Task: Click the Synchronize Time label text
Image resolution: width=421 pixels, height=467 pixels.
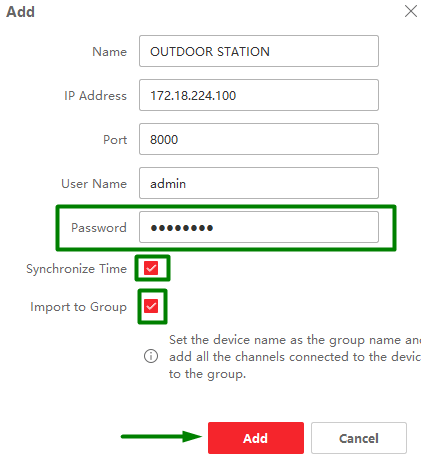Action: click(76, 269)
